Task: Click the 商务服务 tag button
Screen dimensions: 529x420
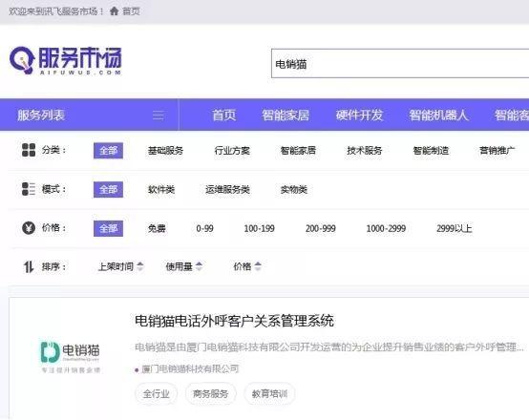Action: tap(210, 393)
